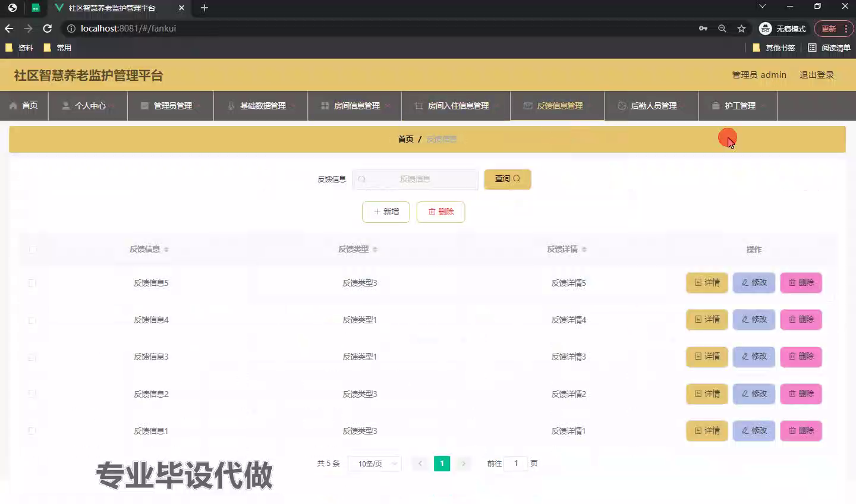Open 基础数据管理 menu
Screen dimensions: 856x504
click(261, 106)
